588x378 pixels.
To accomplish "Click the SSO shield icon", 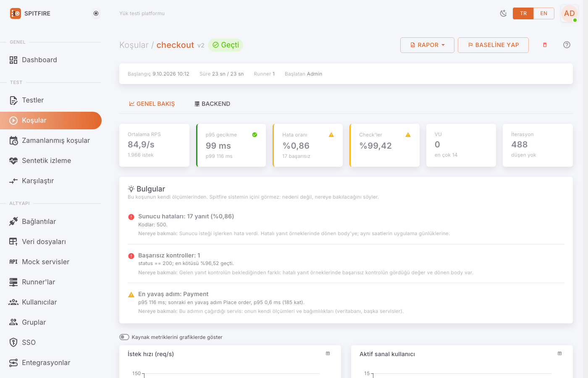I will pyautogui.click(x=13, y=342).
